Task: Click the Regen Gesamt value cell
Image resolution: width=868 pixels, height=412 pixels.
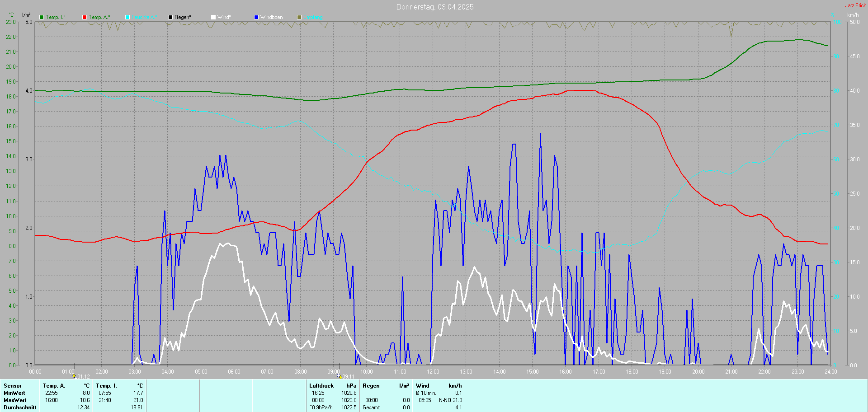Action: 406,407
